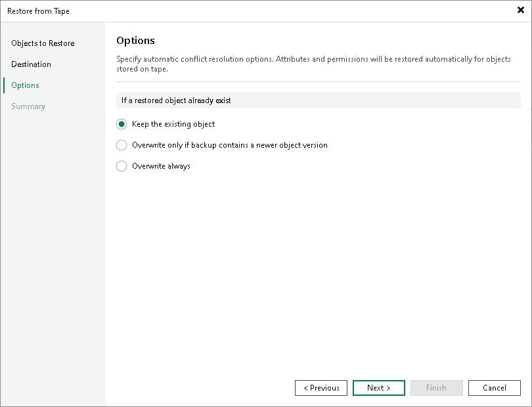532x407 pixels.
Task: Cancel the Restore from Tape wizard
Action: (x=495, y=388)
